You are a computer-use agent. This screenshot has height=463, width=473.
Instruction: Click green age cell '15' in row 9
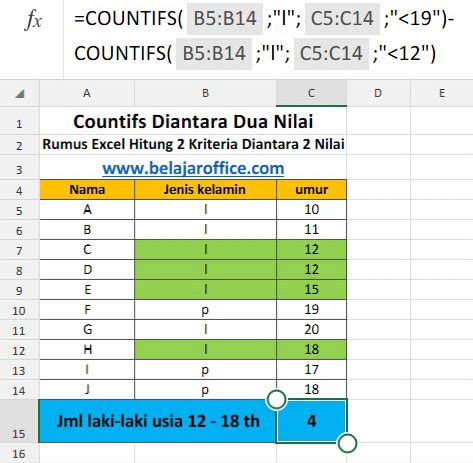311,290
